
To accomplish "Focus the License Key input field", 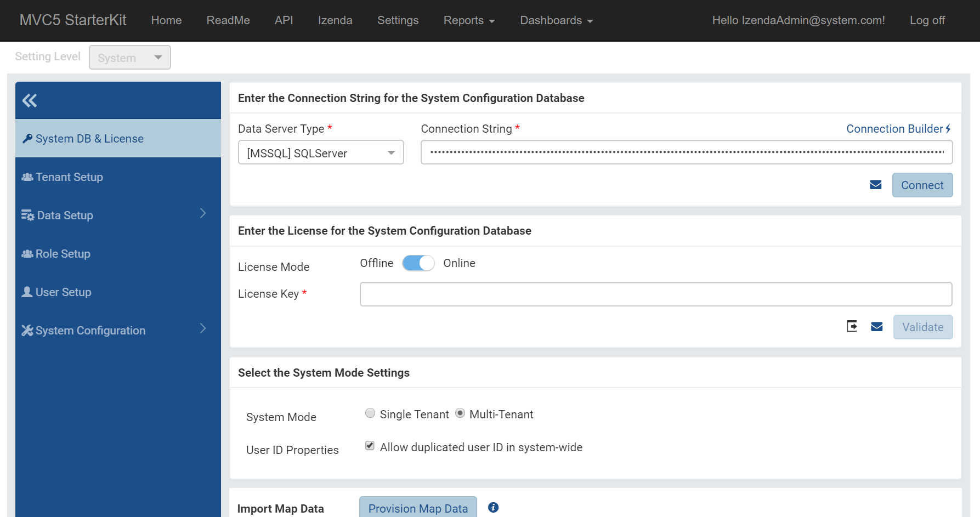I will 656,294.
